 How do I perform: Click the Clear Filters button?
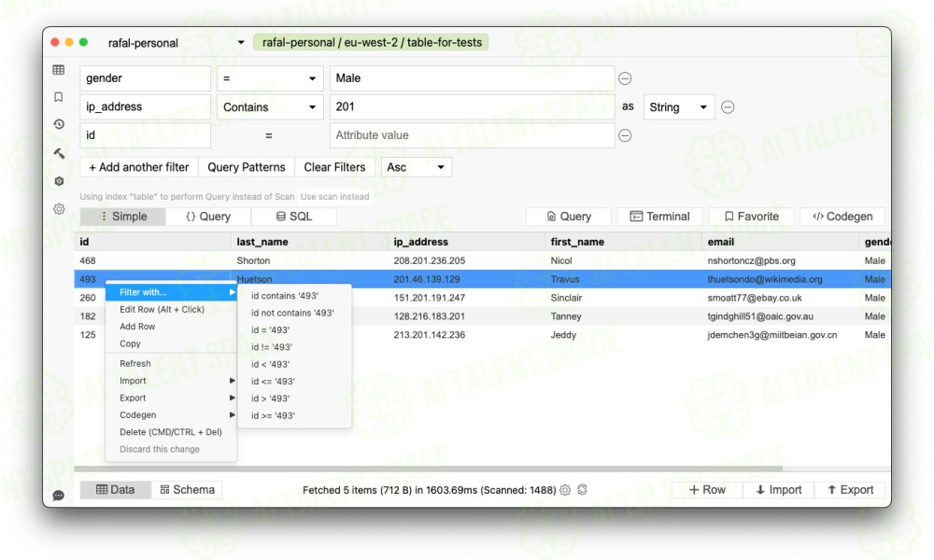[334, 167]
